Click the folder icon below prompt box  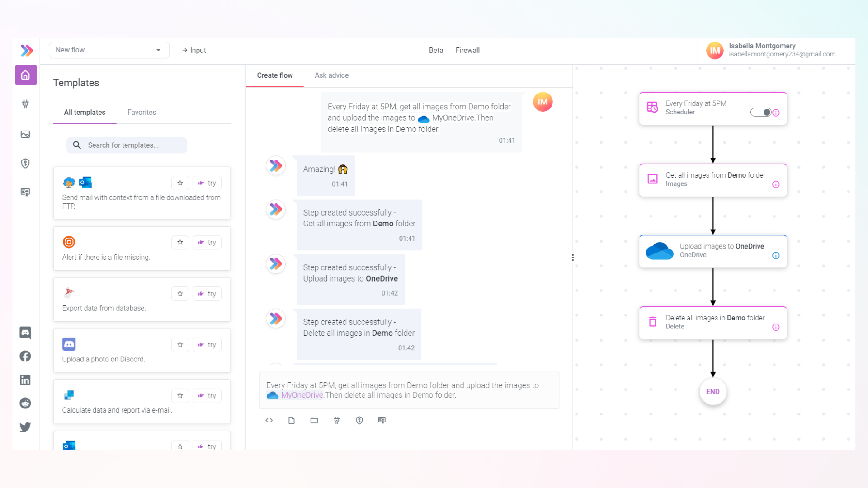314,420
